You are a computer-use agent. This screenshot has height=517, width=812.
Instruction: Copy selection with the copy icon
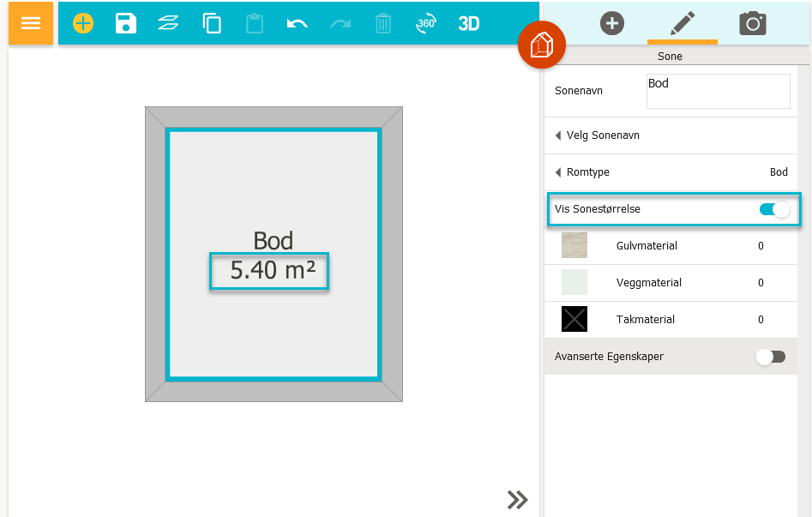[212, 23]
